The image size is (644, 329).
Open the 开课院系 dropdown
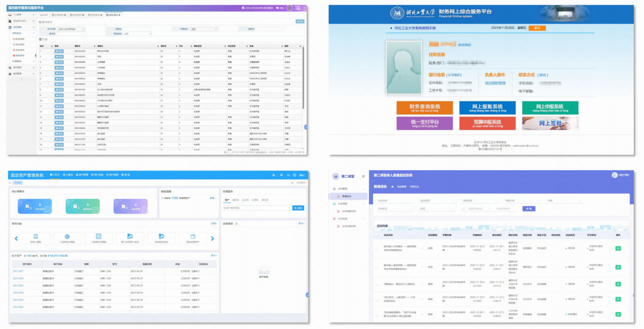[x=204, y=29]
